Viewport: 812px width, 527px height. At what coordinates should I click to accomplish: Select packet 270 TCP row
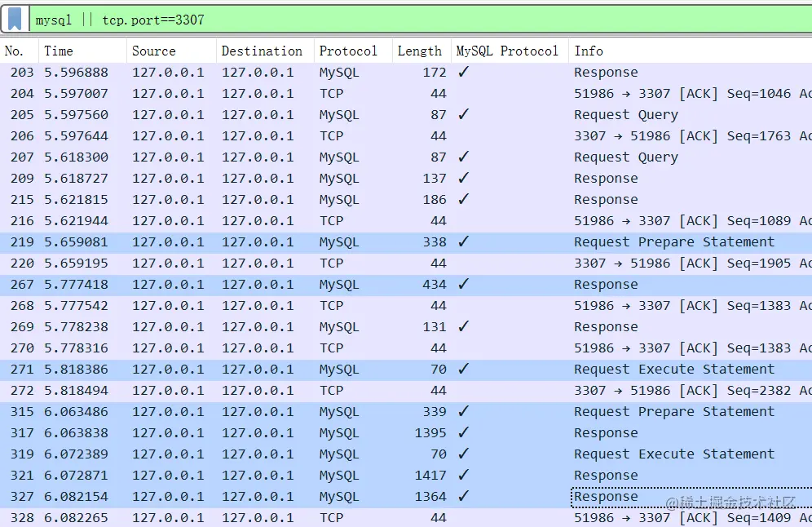click(x=406, y=348)
